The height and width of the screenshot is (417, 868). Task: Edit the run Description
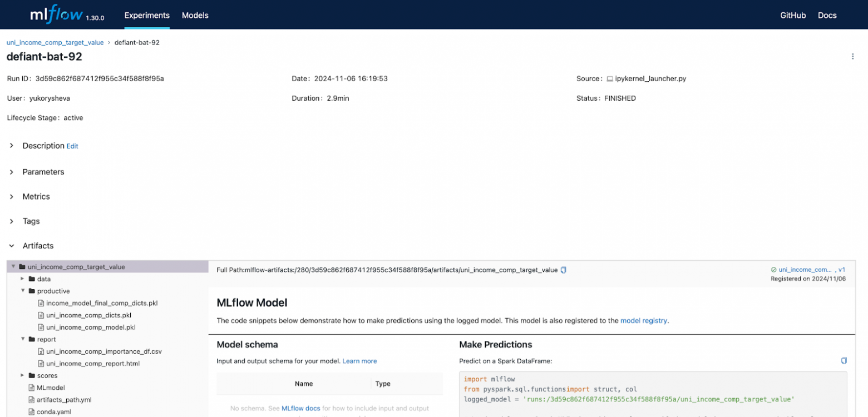(x=72, y=146)
